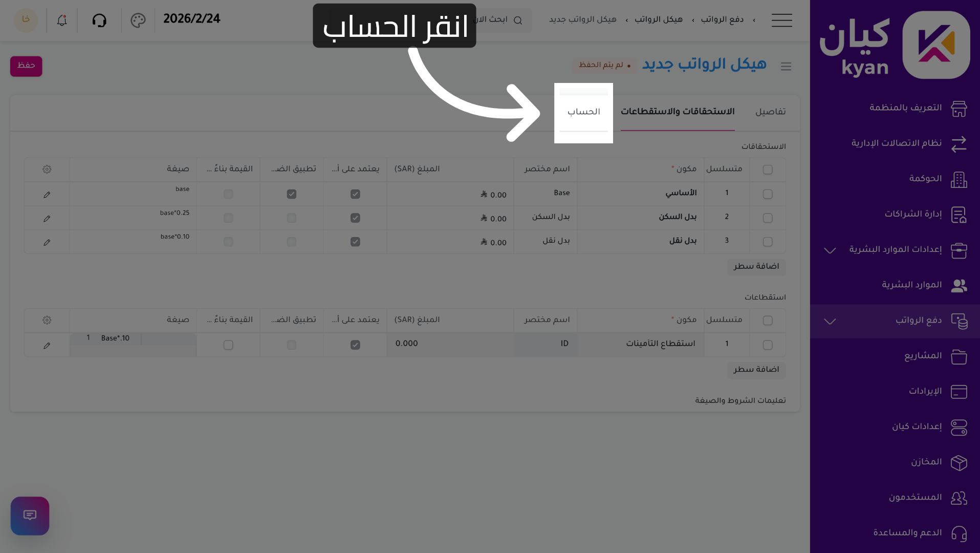Uncheck تطبيق الضريبة for the الأساسي row

pyautogui.click(x=292, y=194)
